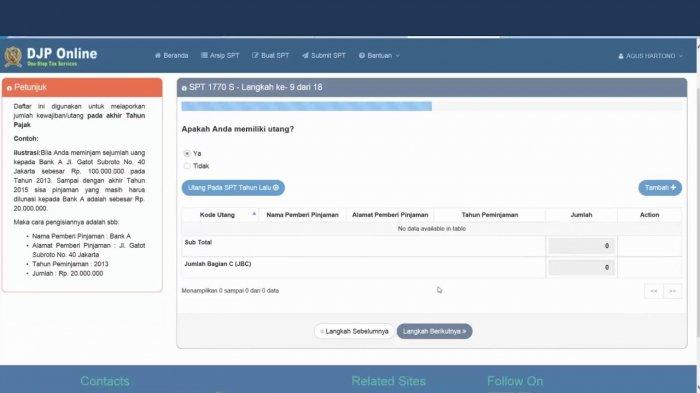The width and height of the screenshot is (700, 393).
Task: Open the Submit SPT menu item
Action: [324, 55]
